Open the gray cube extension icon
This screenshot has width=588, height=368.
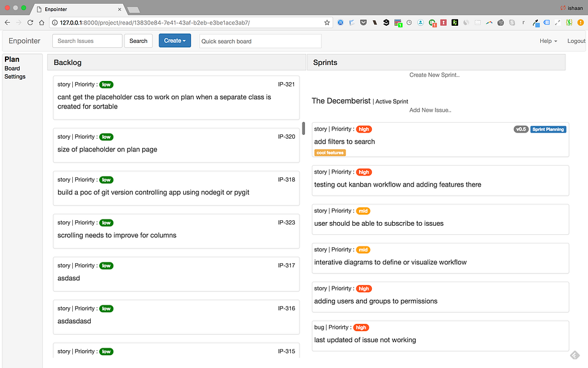pos(500,23)
